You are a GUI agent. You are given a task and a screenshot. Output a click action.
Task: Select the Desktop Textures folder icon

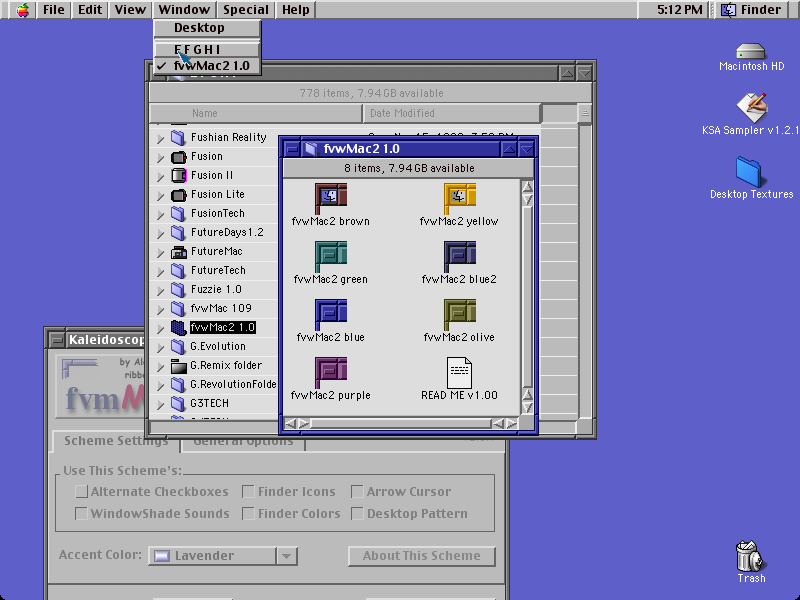pyautogui.click(x=748, y=172)
